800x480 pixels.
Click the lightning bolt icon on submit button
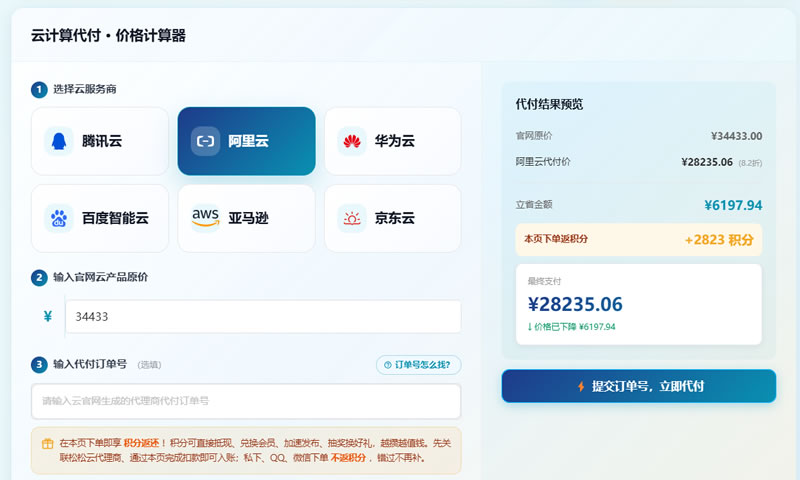click(581, 387)
